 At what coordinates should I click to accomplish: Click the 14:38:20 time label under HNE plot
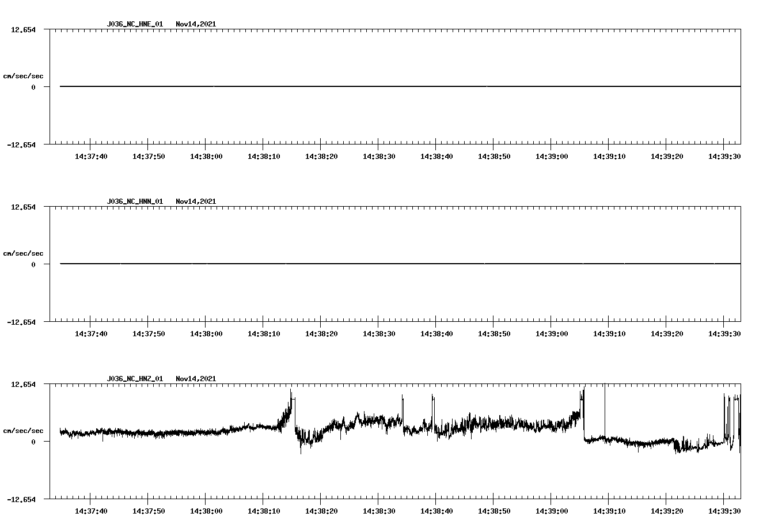coord(321,157)
